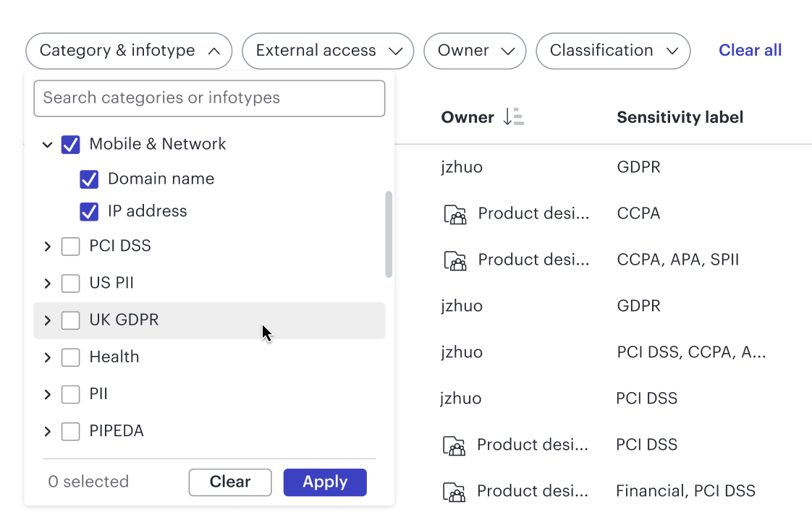The width and height of the screenshot is (812, 515).
Task: Click the category list scrollbar
Action: 389,234
